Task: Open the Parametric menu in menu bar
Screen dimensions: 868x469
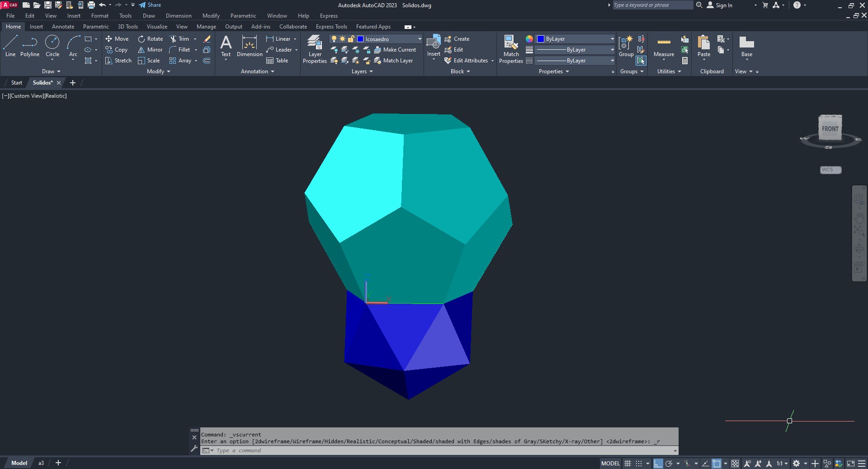Action: click(243, 16)
